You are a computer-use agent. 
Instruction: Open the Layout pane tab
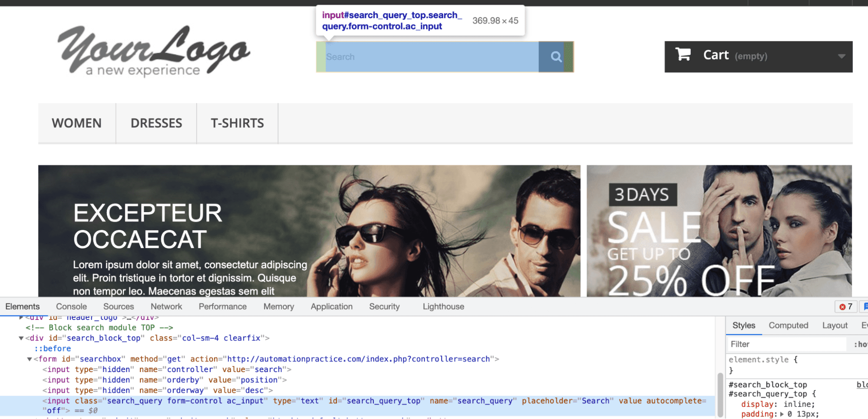click(835, 326)
